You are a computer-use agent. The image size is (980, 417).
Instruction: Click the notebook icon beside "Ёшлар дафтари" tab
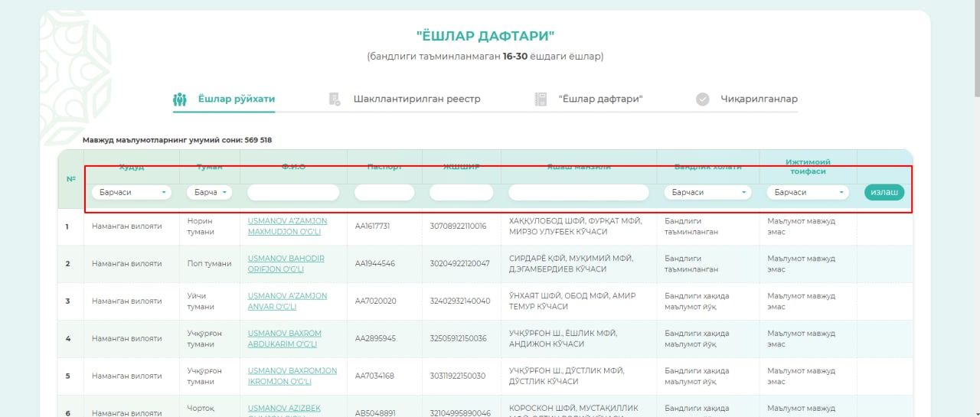click(x=541, y=99)
